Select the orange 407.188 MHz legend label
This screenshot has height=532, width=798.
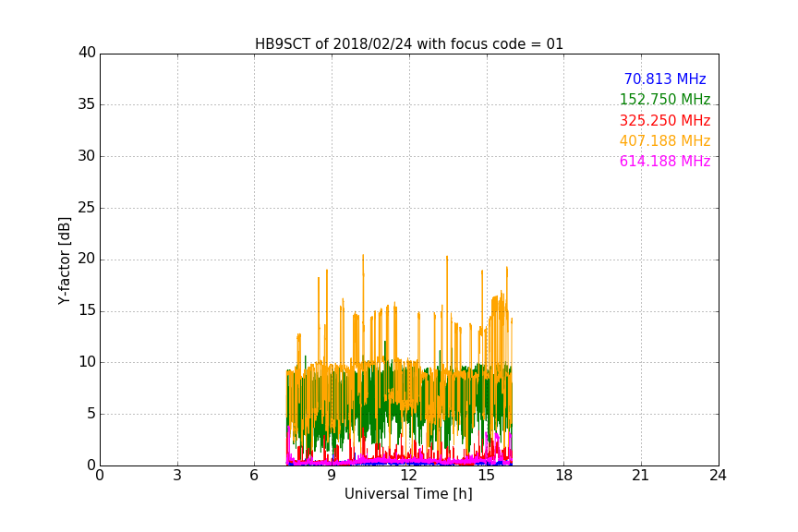pos(665,141)
